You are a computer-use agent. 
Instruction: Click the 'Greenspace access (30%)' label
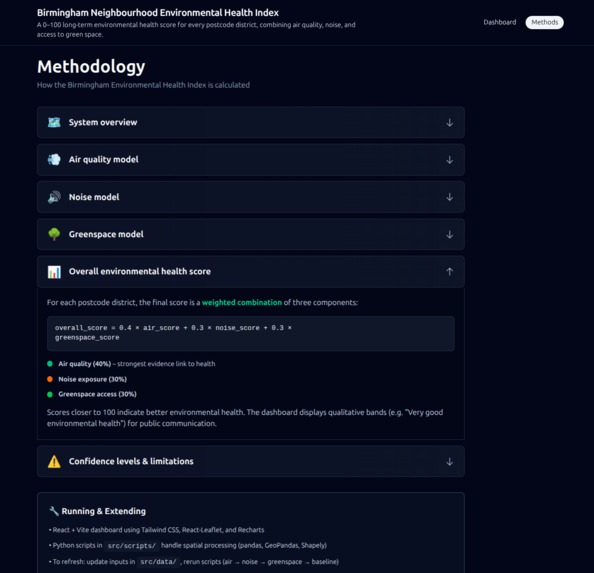tap(97, 394)
